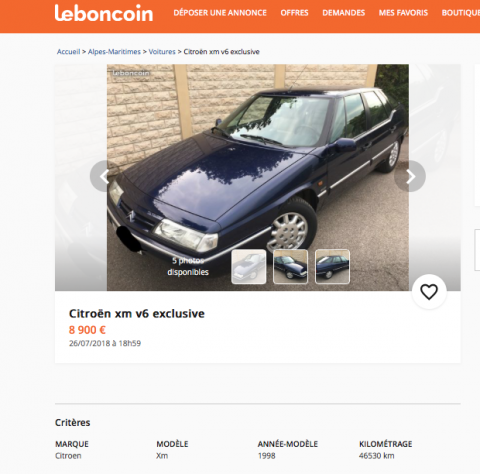The image size is (480, 474).
Task: Save listing with heart favorite icon
Action: [429, 292]
